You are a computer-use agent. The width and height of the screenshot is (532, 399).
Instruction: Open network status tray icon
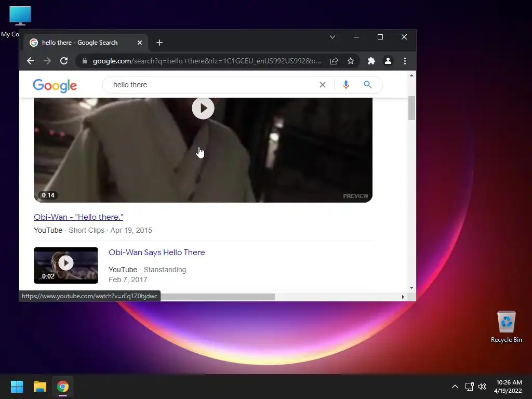(469, 387)
